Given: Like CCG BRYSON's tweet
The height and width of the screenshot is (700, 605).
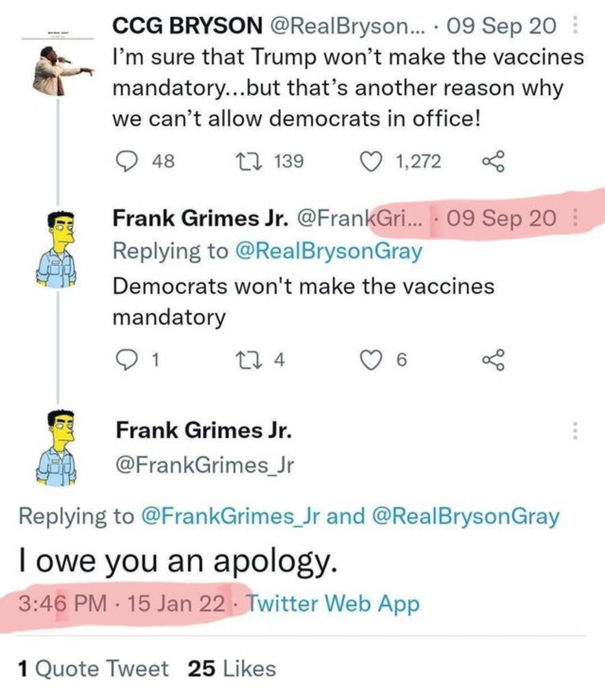Looking at the screenshot, I should [x=371, y=161].
